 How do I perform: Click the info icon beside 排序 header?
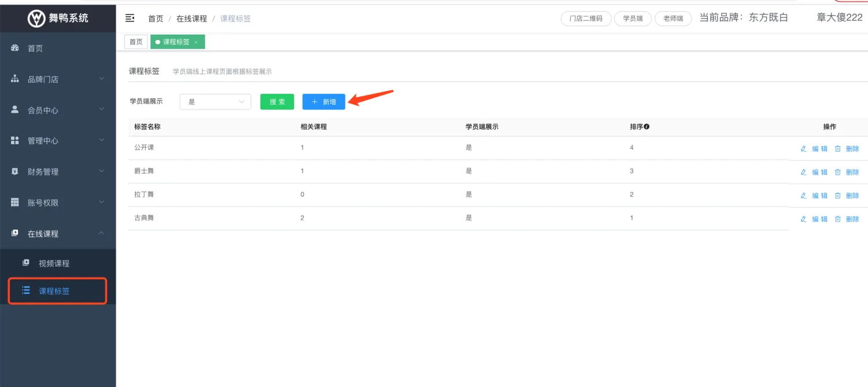click(x=646, y=127)
